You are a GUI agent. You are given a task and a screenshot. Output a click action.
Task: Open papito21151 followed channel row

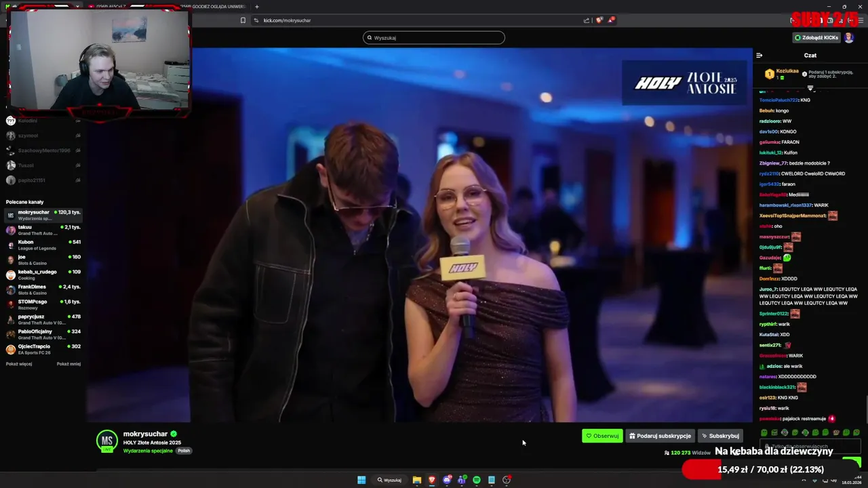click(43, 180)
